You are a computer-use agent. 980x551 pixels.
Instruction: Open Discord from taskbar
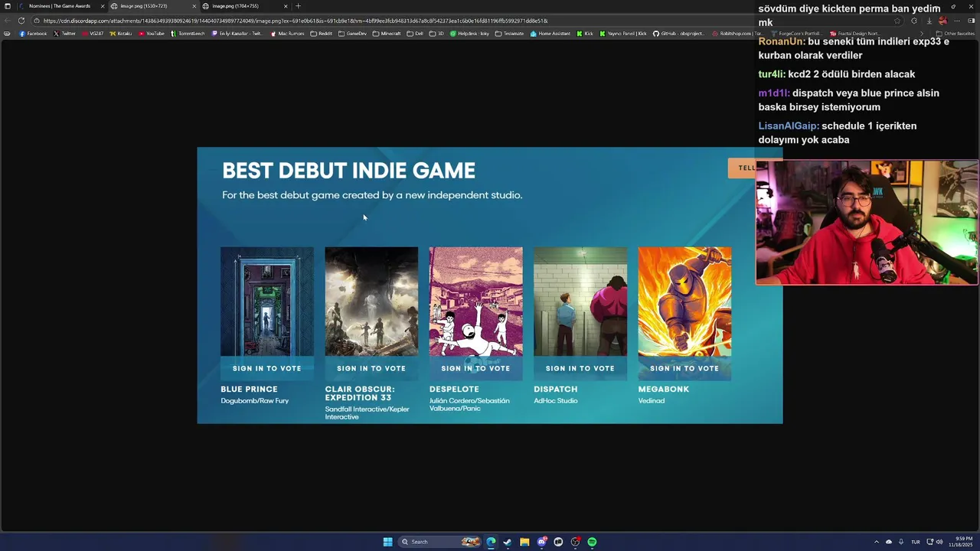[541, 542]
